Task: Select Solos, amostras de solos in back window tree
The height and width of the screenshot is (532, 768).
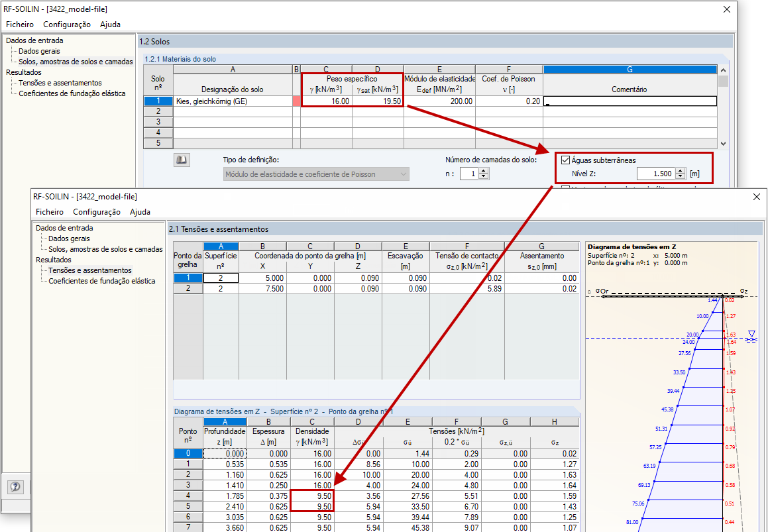Action: (x=76, y=62)
